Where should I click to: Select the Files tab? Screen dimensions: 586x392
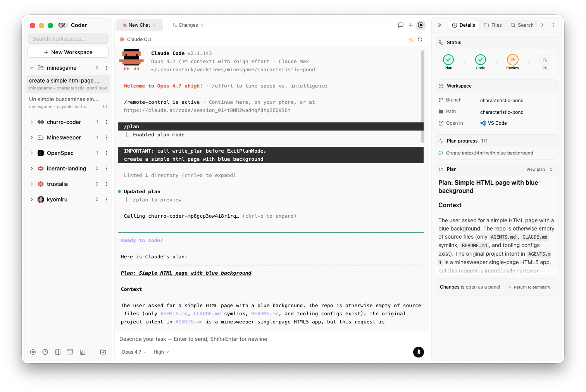[493, 25]
